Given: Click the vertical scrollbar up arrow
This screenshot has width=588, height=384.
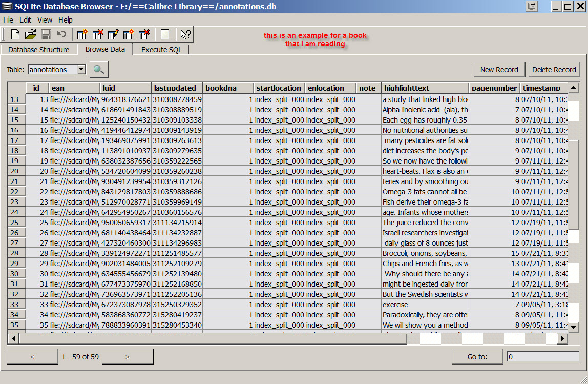Looking at the screenshot, I should click(573, 88).
